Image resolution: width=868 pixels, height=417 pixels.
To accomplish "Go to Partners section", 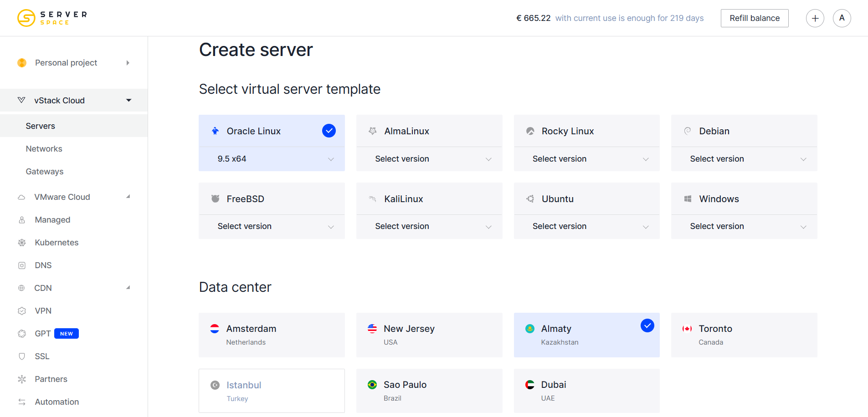I will tap(51, 379).
